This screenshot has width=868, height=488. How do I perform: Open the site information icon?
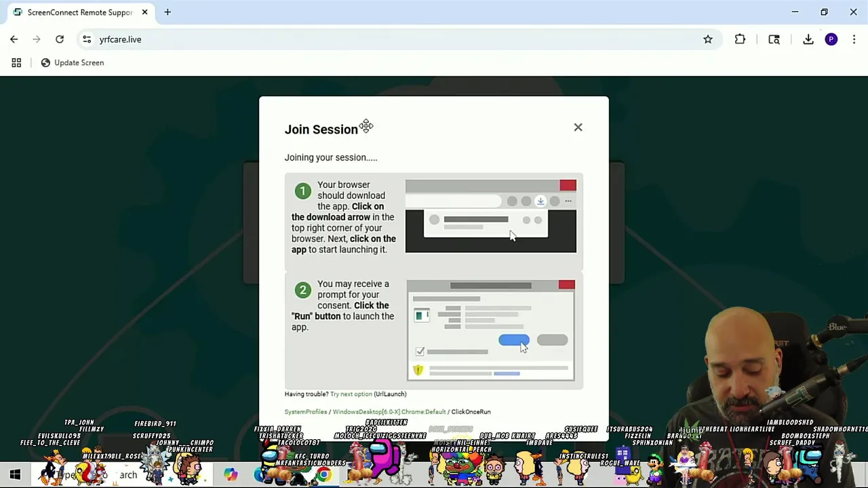[x=87, y=39]
